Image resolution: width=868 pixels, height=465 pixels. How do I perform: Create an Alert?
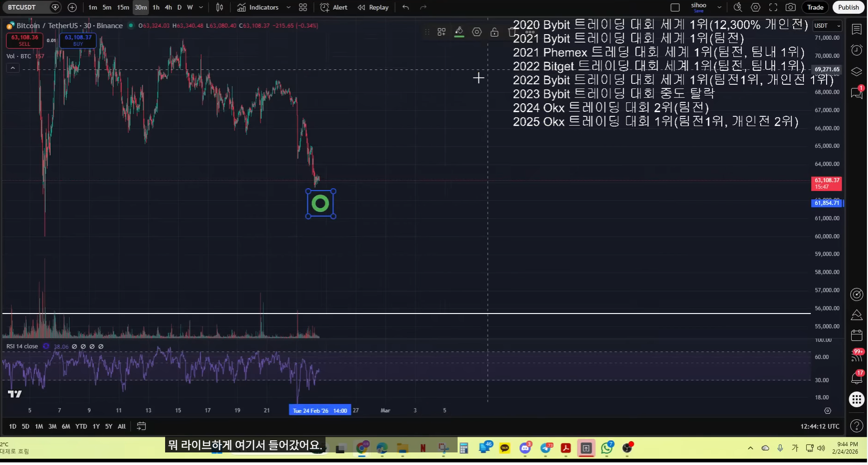pyautogui.click(x=334, y=7)
